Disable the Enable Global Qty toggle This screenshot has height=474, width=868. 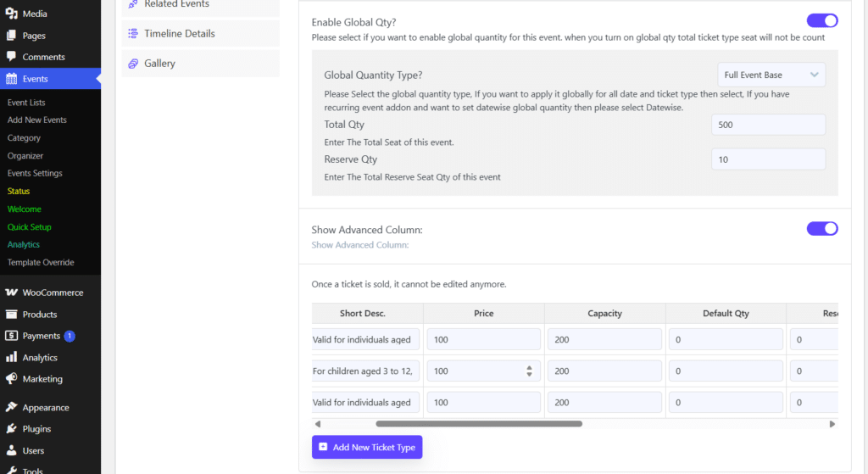(821, 20)
